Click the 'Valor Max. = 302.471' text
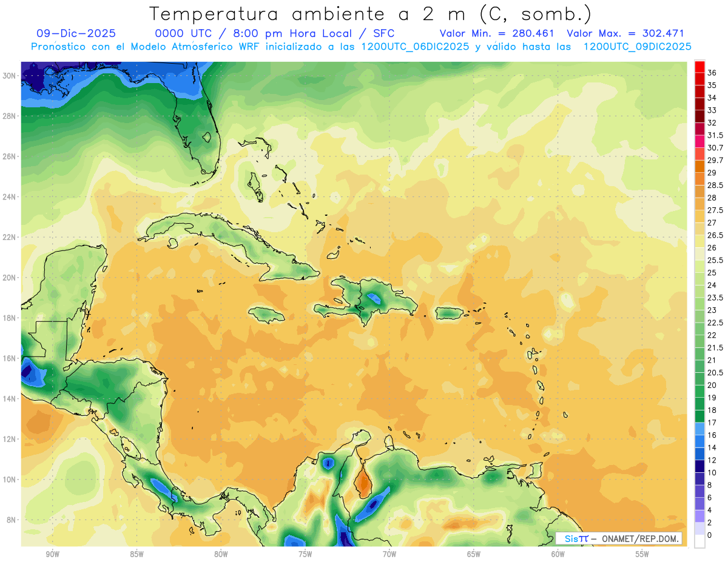 pyautogui.click(x=625, y=33)
